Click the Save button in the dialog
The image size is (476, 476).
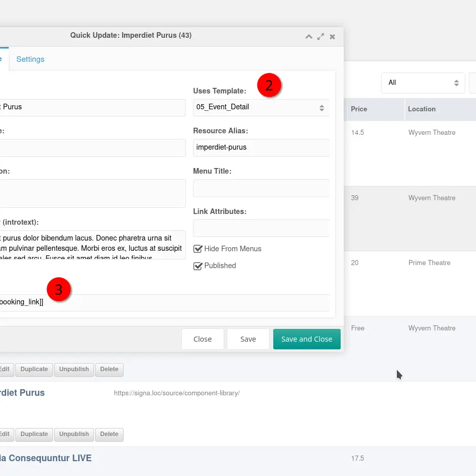[248, 339]
